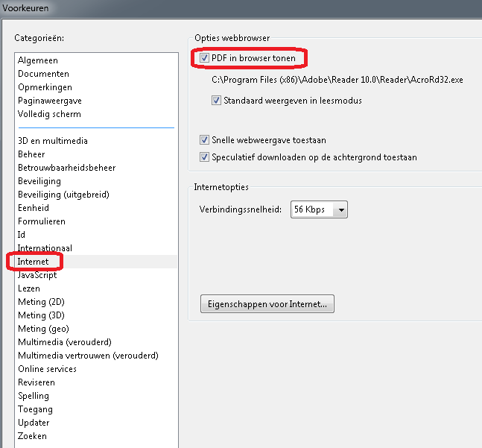Choose the Paginaweergave category
Screen dimensions: 482x448
point(50,101)
